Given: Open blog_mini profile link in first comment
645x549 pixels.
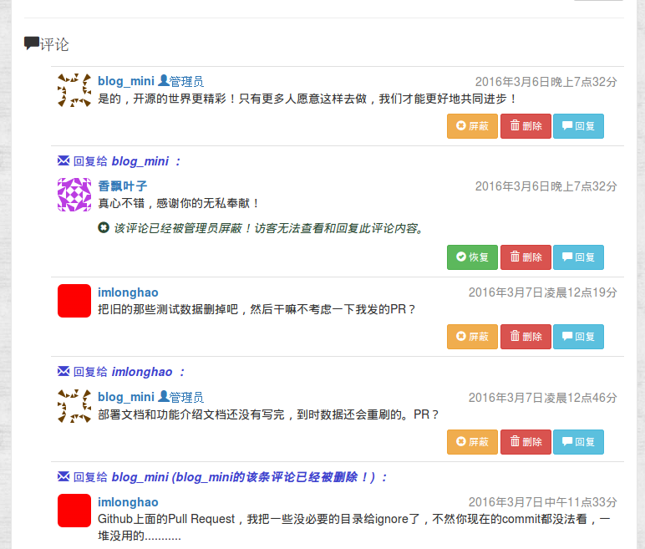Looking at the screenshot, I should coord(126,81).
